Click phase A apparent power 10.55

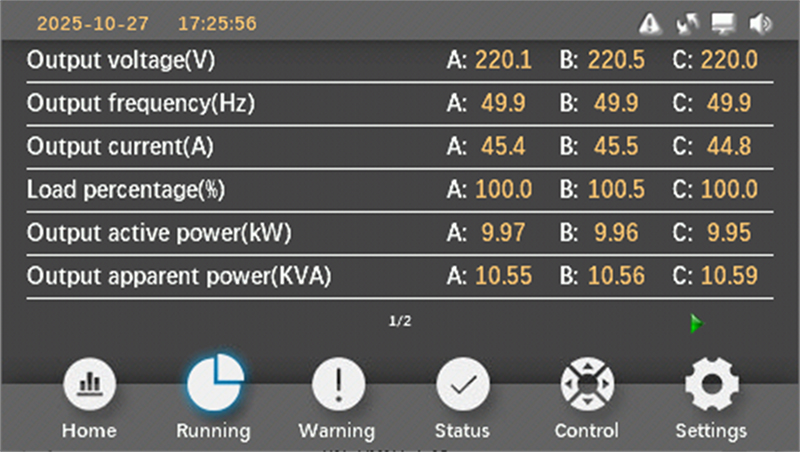pos(504,276)
